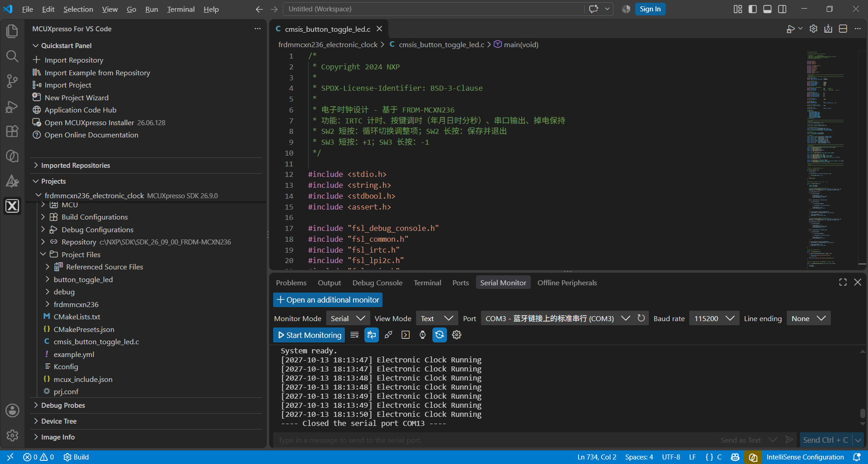
Task: Click the Copilot chat icon in title bar
Action: click(593, 9)
